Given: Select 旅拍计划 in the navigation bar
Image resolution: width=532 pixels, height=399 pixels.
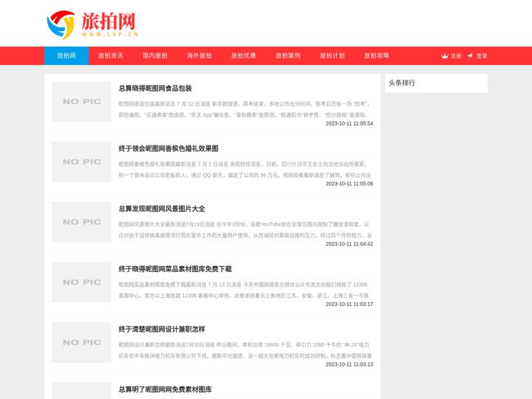Looking at the screenshot, I should (332, 55).
